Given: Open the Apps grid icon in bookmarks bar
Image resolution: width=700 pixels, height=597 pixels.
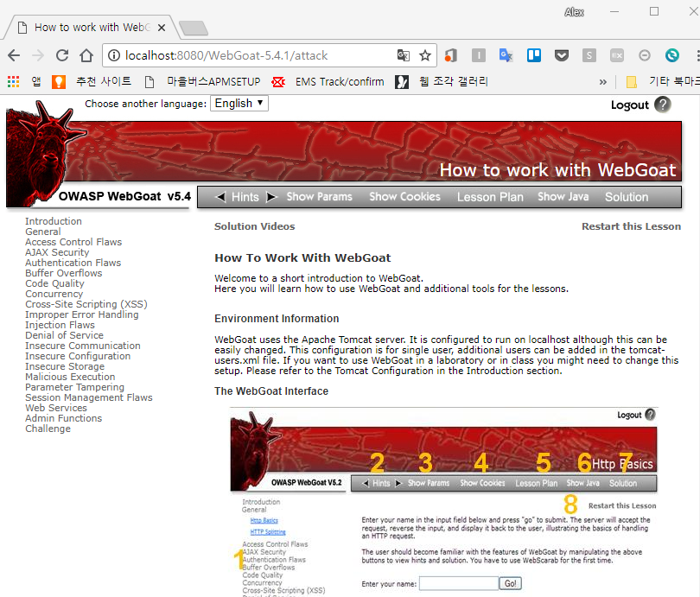Looking at the screenshot, I should (x=13, y=82).
